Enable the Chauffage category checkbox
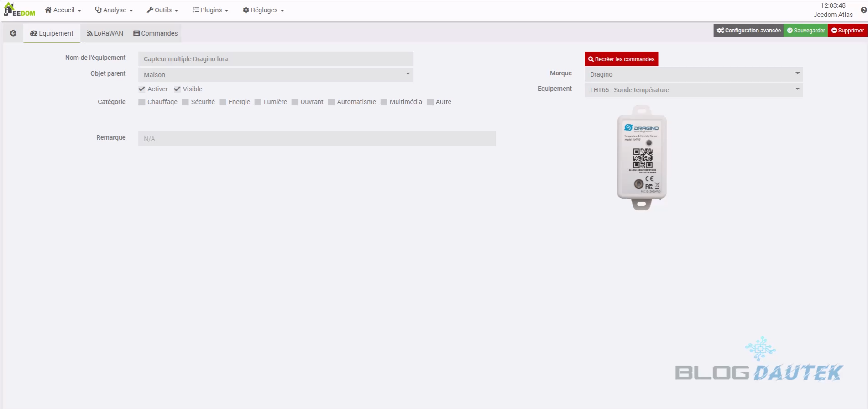The width and height of the screenshot is (868, 409). tap(142, 102)
